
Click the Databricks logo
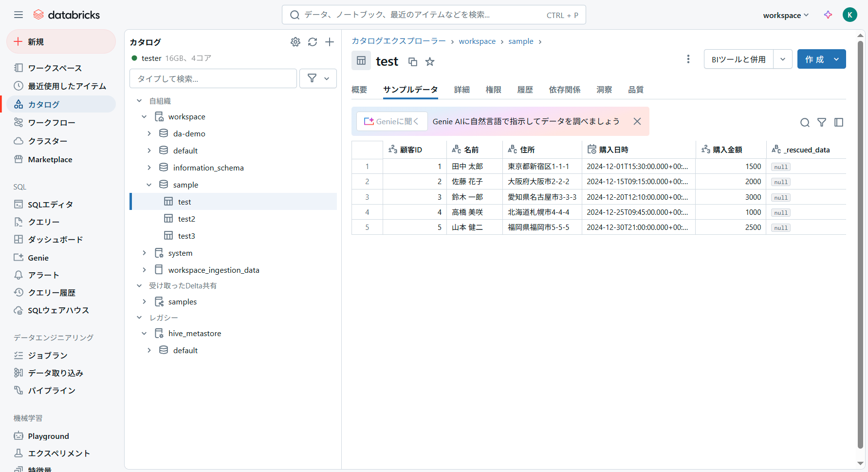point(66,15)
